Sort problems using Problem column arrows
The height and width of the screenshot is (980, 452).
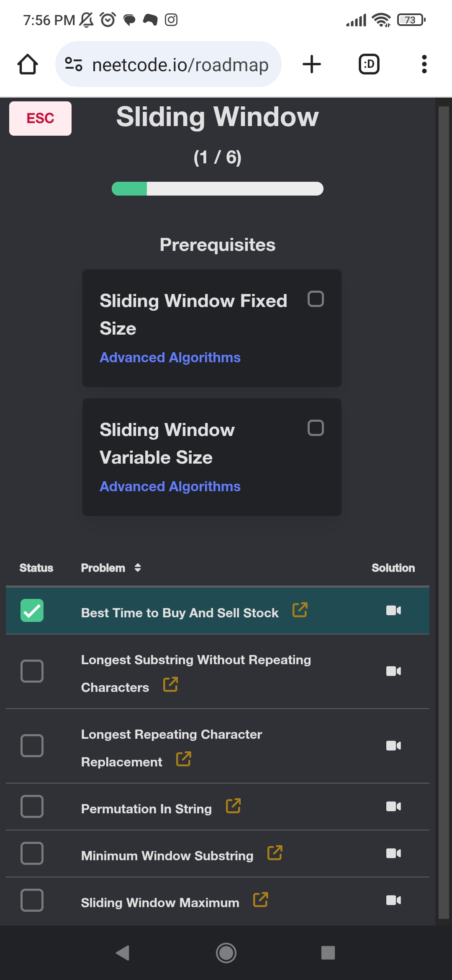(138, 567)
